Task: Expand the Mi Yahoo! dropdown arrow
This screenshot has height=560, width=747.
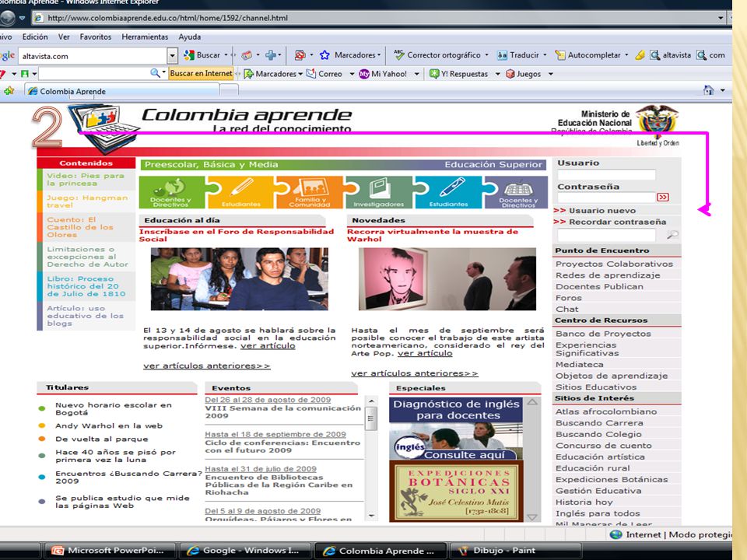Action: [417, 74]
